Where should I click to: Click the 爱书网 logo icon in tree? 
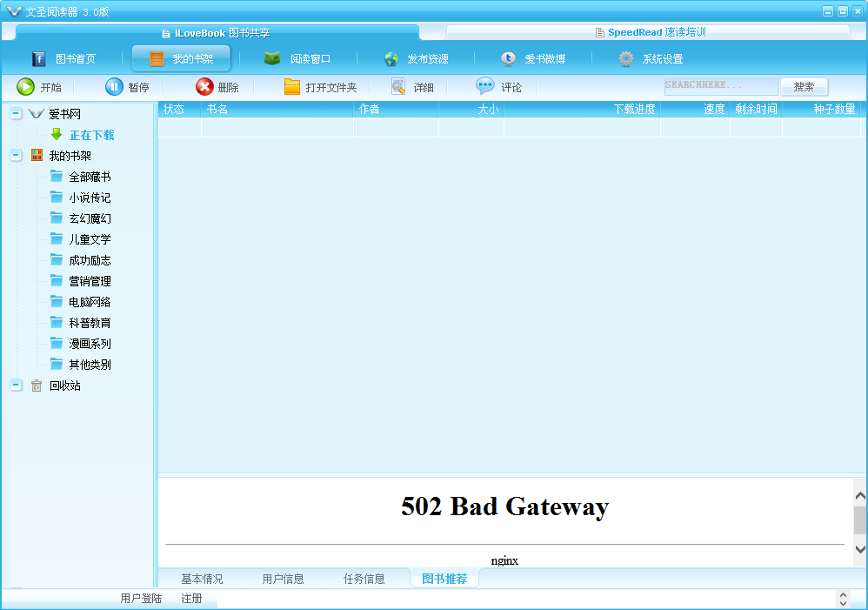(x=36, y=114)
